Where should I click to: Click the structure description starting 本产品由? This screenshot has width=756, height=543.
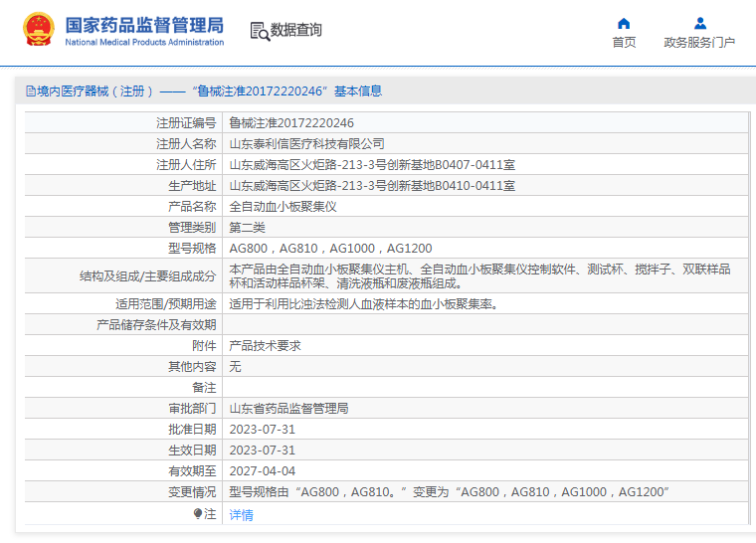[x=479, y=275]
